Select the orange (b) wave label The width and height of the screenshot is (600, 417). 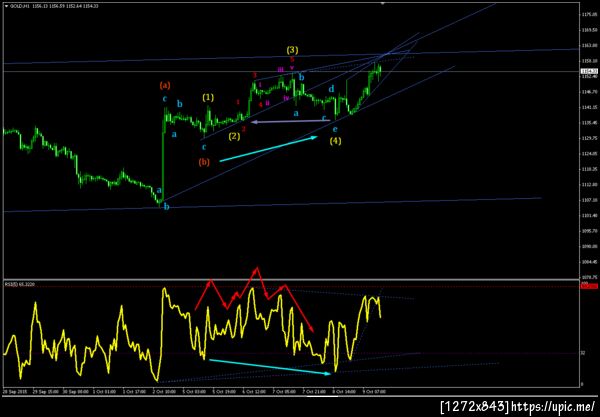point(204,162)
